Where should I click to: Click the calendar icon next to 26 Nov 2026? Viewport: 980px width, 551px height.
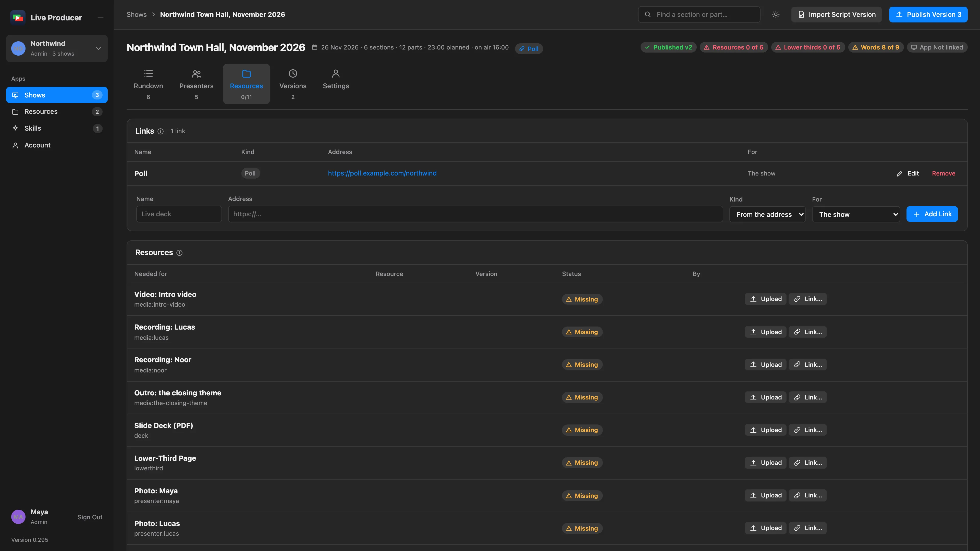click(315, 47)
